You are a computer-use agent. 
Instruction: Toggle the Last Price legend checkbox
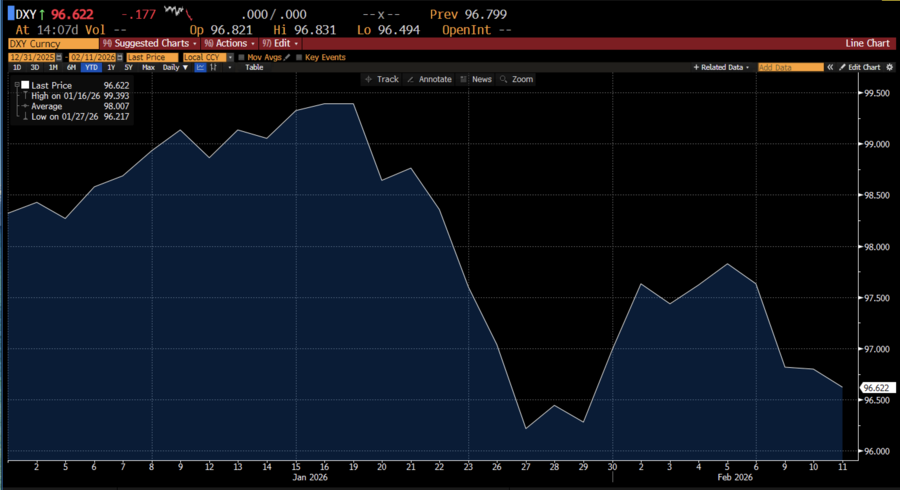click(25, 86)
